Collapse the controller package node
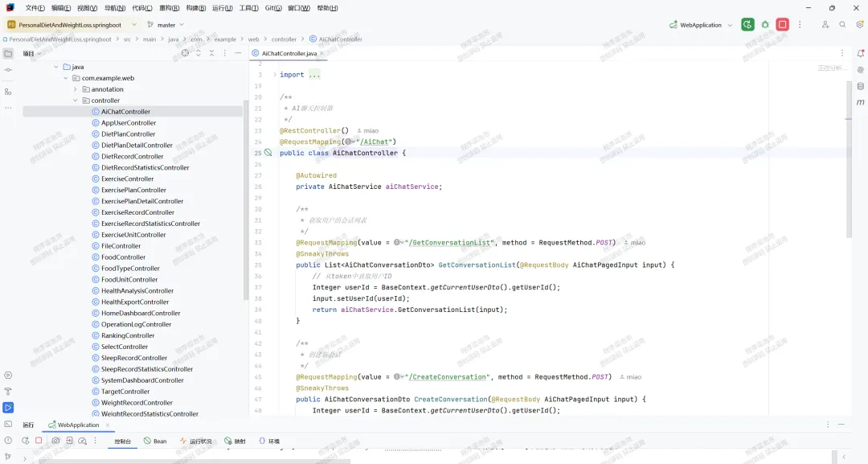 point(76,101)
